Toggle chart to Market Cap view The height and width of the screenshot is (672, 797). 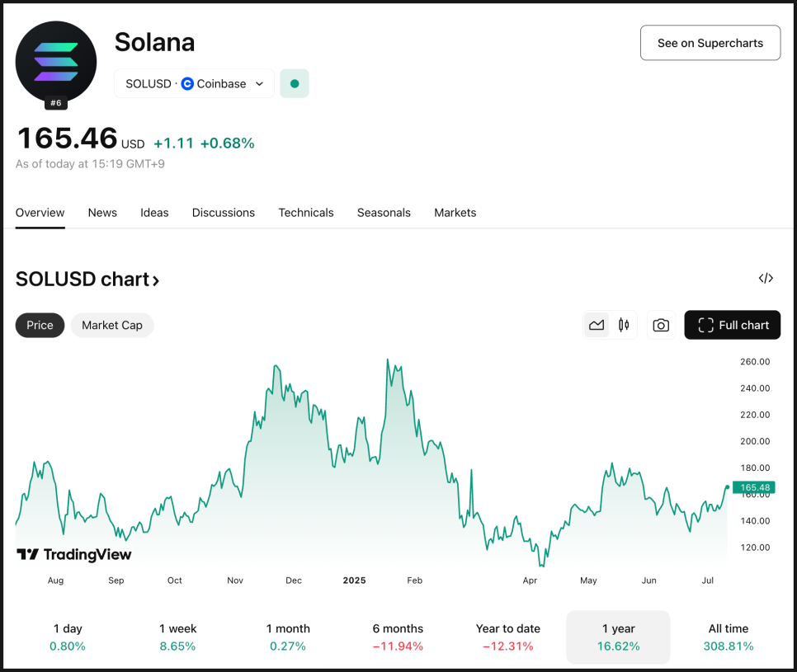[112, 325]
